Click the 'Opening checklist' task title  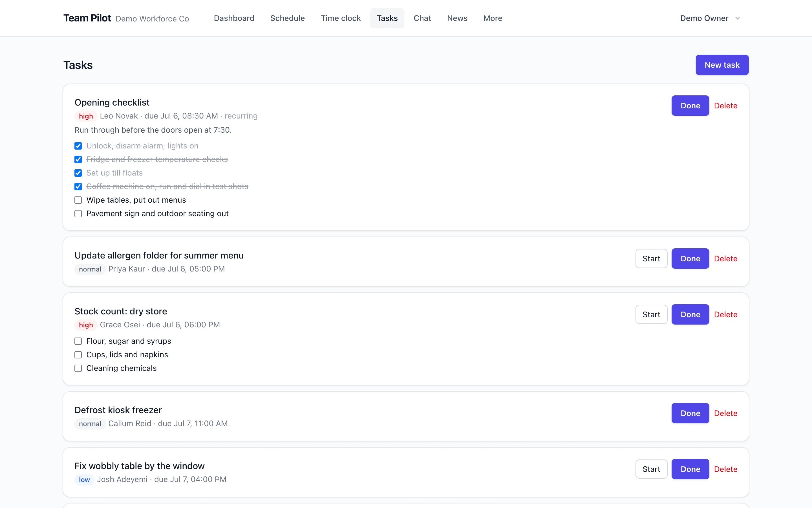(x=112, y=102)
